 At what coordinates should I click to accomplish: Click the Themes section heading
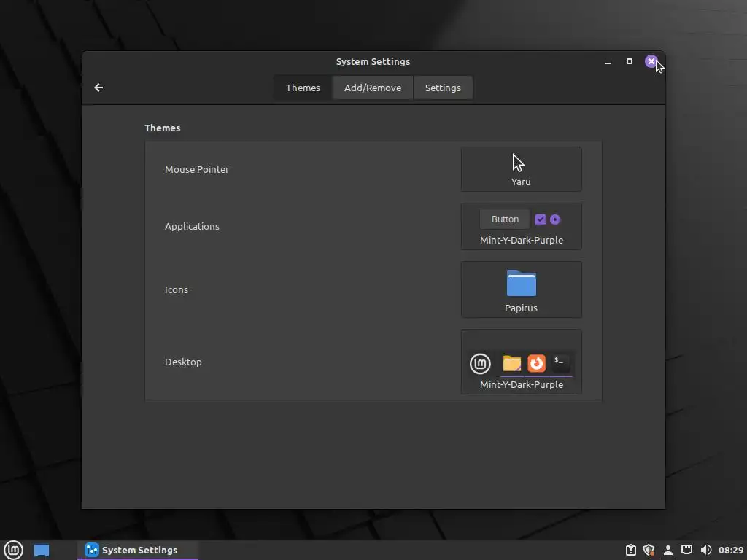click(x=163, y=128)
